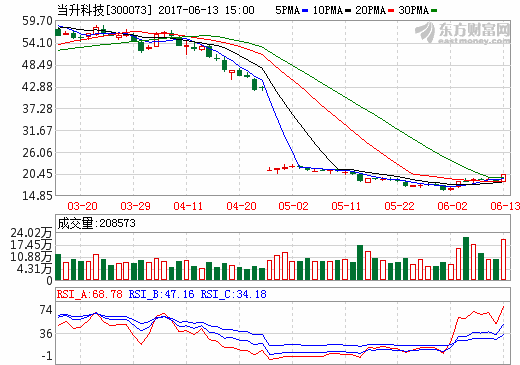This screenshot has height=365, width=520.
Task: Click the 10PMA black legend swatch
Action: (348, 11)
